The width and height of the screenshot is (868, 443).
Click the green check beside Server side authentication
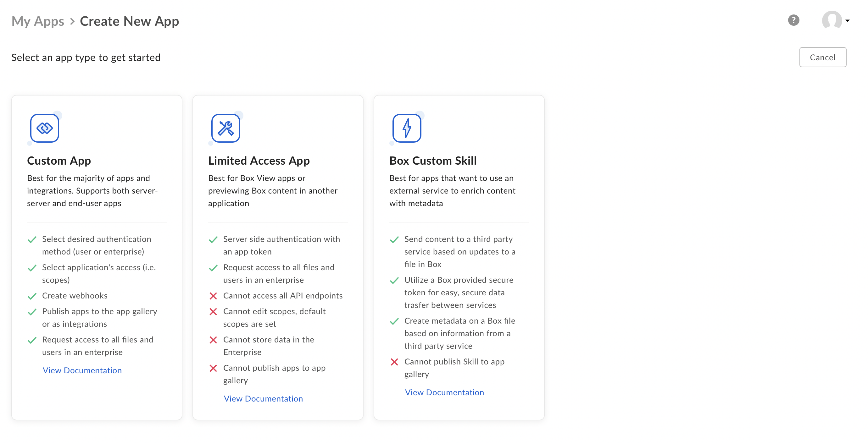213,240
